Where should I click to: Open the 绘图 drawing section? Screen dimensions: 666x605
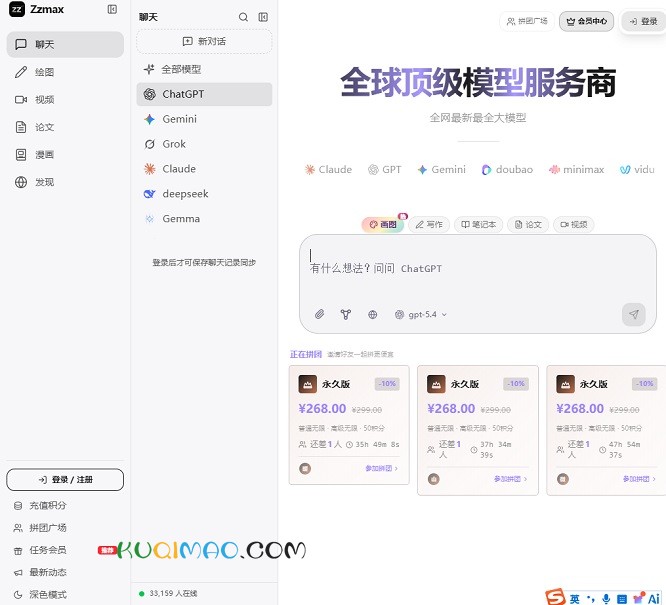65,72
